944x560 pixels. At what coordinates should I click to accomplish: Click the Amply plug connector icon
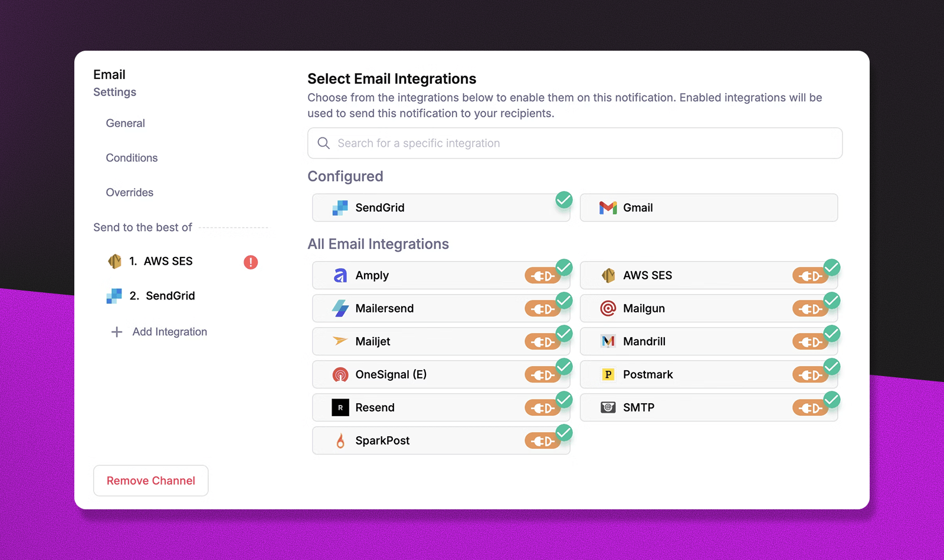[542, 276]
